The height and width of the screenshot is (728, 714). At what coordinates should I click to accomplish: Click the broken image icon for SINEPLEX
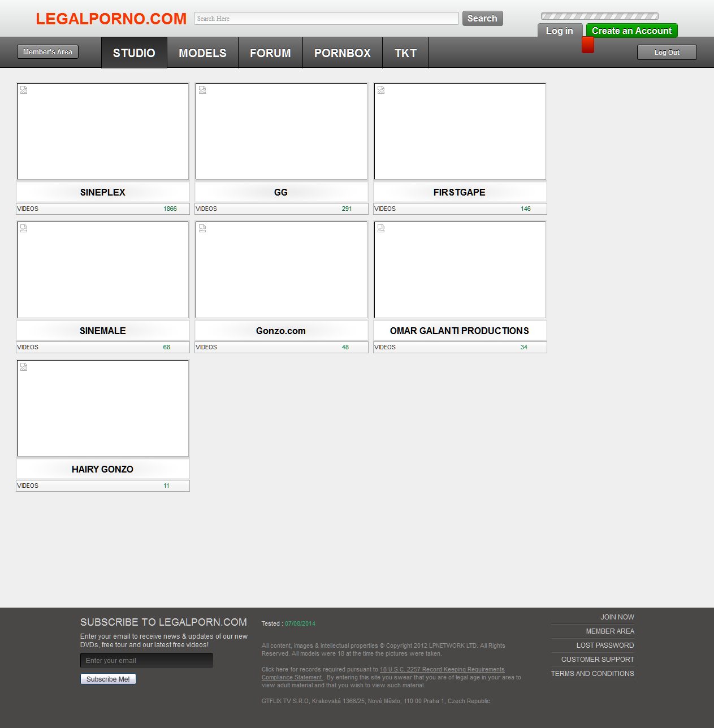pyautogui.click(x=24, y=90)
